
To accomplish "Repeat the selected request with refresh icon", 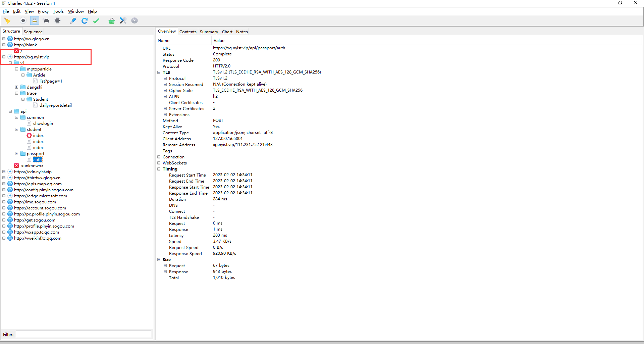I will [x=85, y=21].
